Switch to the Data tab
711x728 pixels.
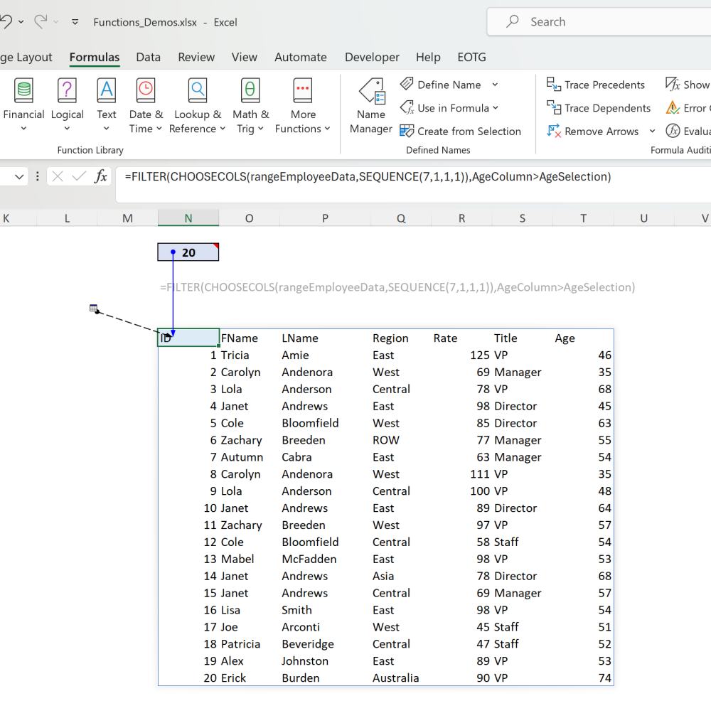(148, 57)
